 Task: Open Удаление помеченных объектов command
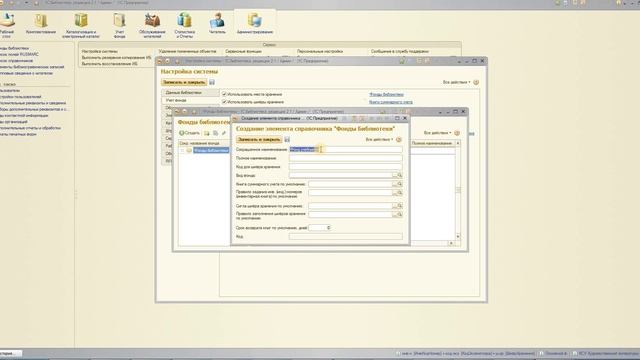pyautogui.click(x=187, y=51)
